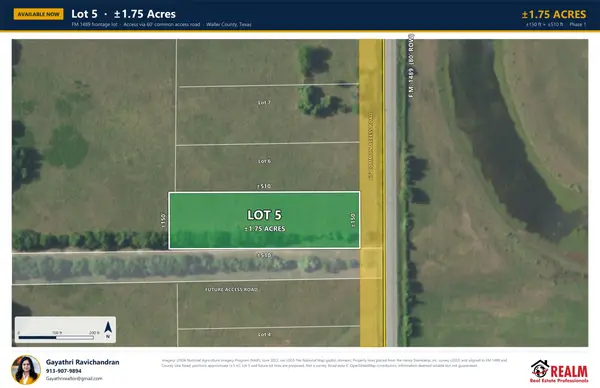Click the vertical common access road label on the yellow strip
Screen dimensions: 600x388
[x=370, y=145]
